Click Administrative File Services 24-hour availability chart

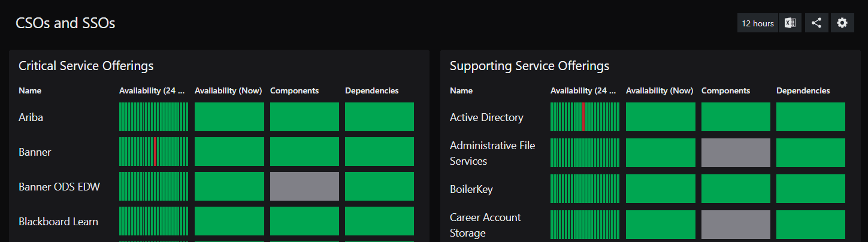coord(585,153)
